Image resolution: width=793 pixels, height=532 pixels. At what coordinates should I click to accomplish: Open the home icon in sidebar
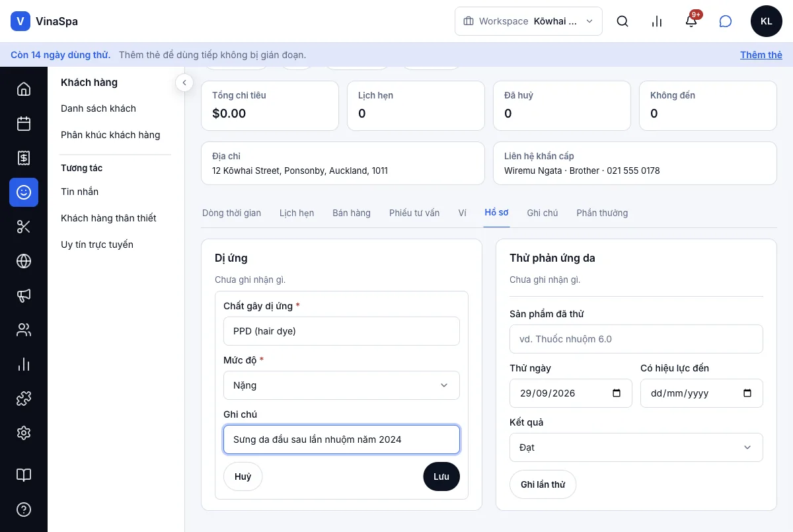click(x=24, y=89)
